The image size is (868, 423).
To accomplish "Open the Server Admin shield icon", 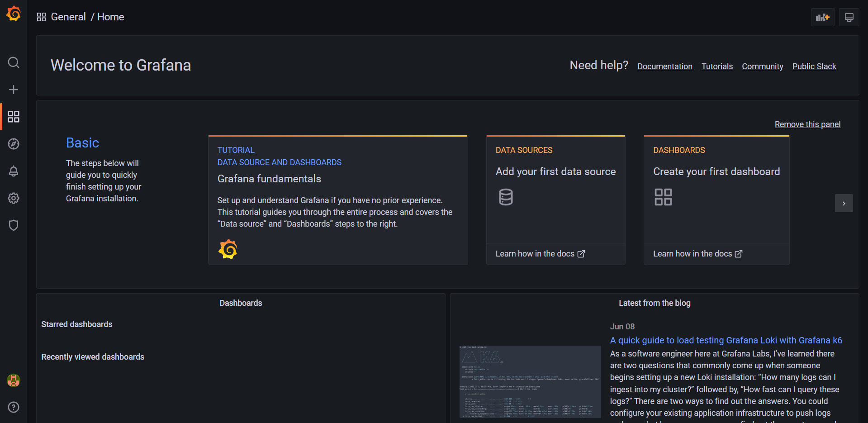I will point(14,225).
